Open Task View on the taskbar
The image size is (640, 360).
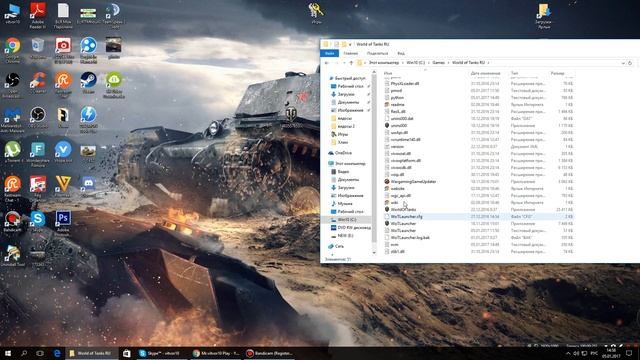coord(40,353)
